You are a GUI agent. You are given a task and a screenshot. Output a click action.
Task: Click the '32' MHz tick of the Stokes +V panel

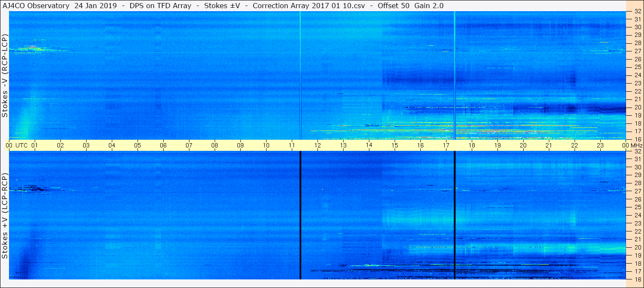637,151
